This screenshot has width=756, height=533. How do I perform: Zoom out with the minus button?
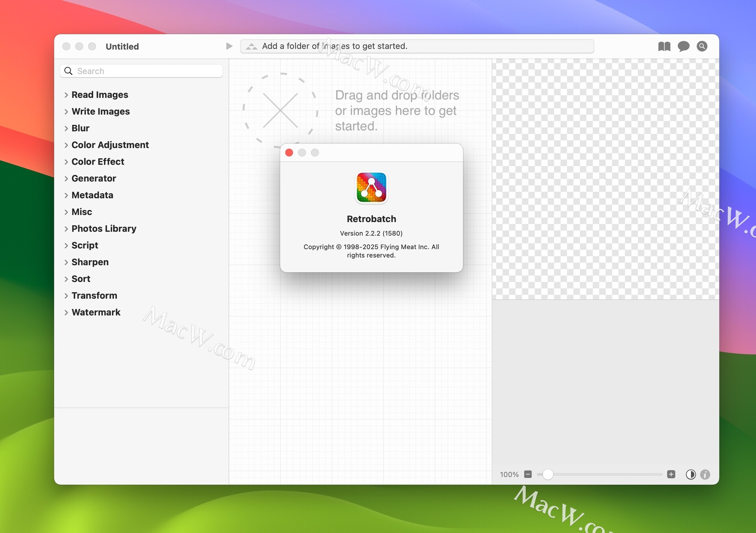tap(528, 474)
